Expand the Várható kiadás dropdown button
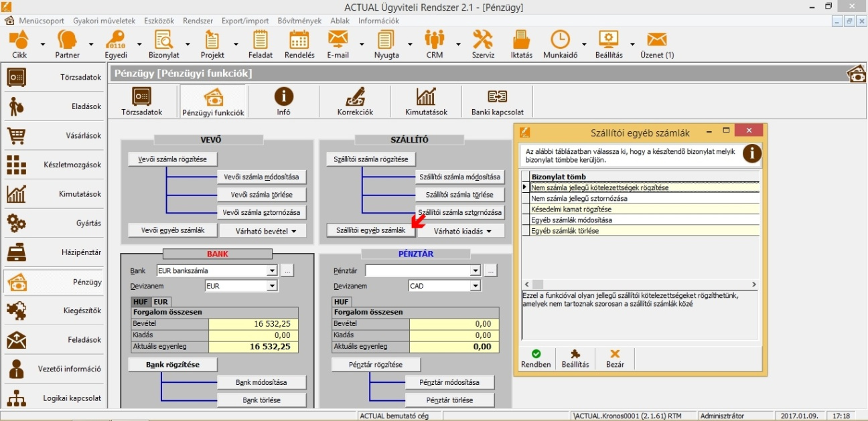 pos(459,231)
